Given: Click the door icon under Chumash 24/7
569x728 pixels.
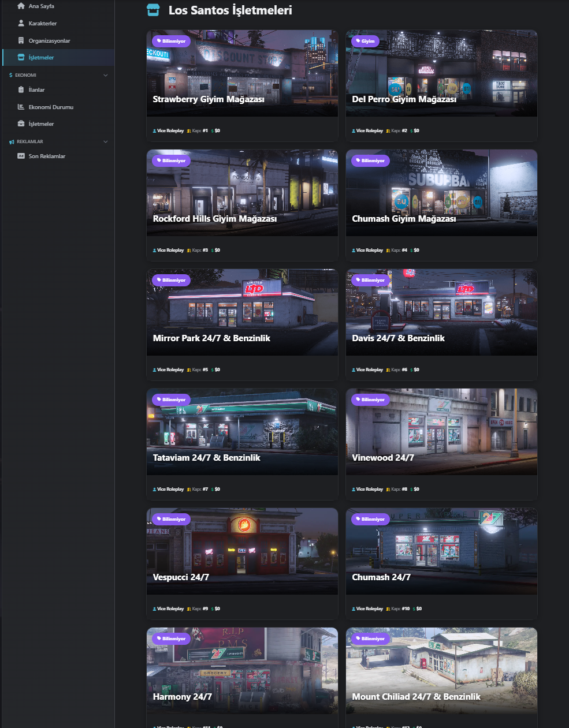Looking at the screenshot, I should 388,609.
